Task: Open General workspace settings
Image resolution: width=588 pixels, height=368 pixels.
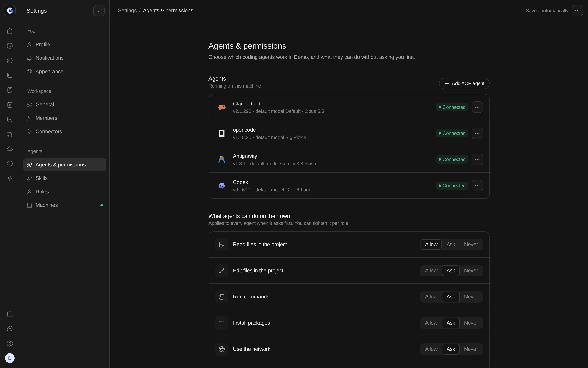Action: click(x=65, y=105)
